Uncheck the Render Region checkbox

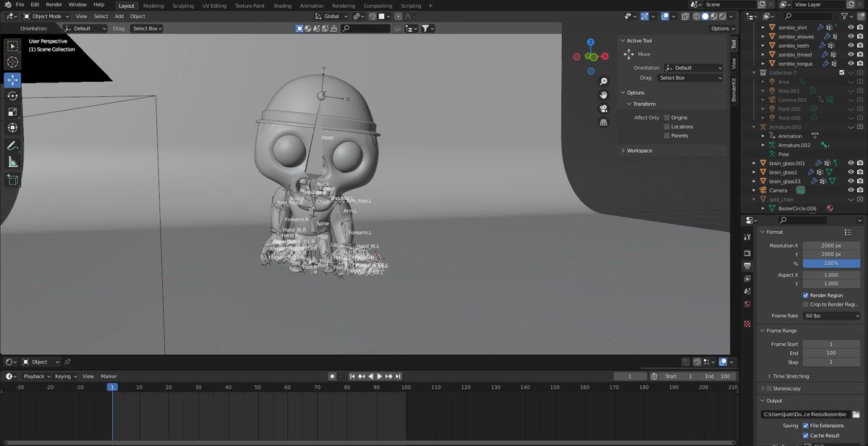(x=806, y=295)
